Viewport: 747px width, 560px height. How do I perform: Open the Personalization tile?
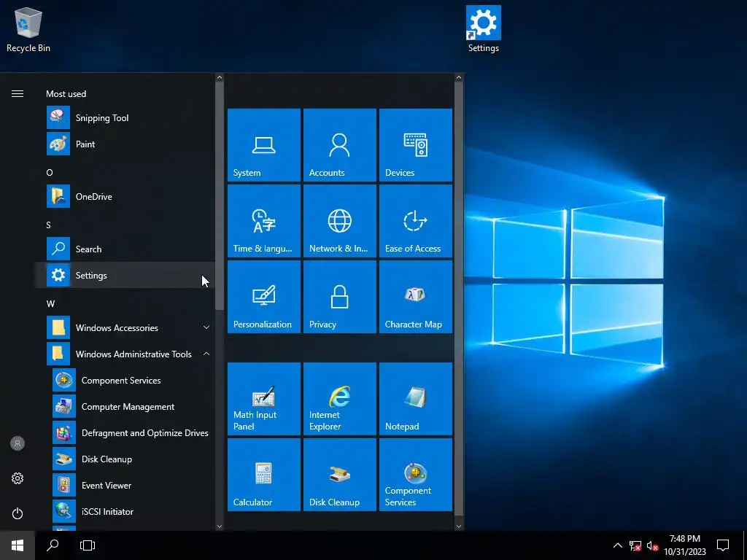click(264, 297)
